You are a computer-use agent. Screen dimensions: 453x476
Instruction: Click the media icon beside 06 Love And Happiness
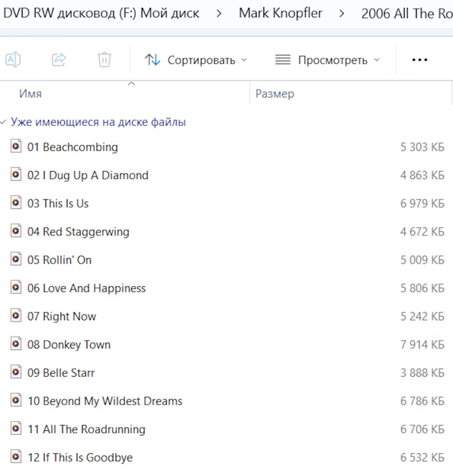click(16, 287)
